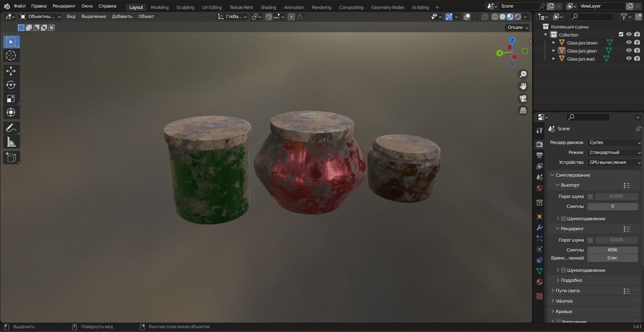
Task: Activate the Rotate tool
Action: point(11,85)
